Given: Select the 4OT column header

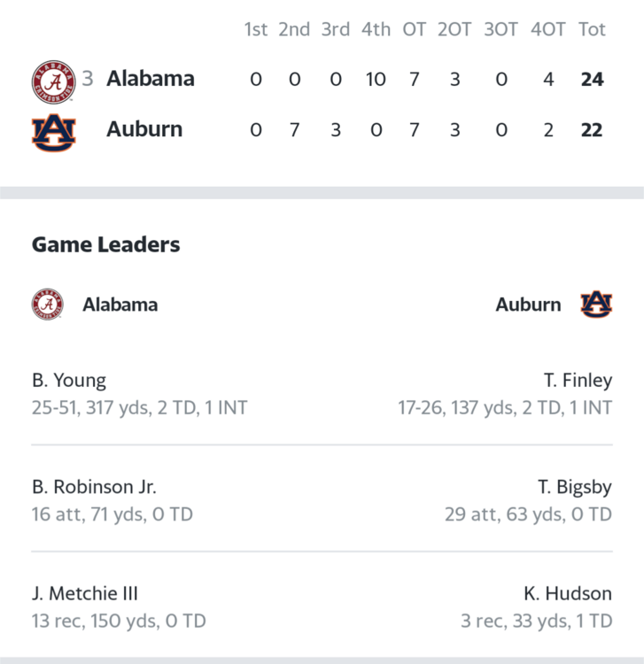Looking at the screenshot, I should pos(547,29).
